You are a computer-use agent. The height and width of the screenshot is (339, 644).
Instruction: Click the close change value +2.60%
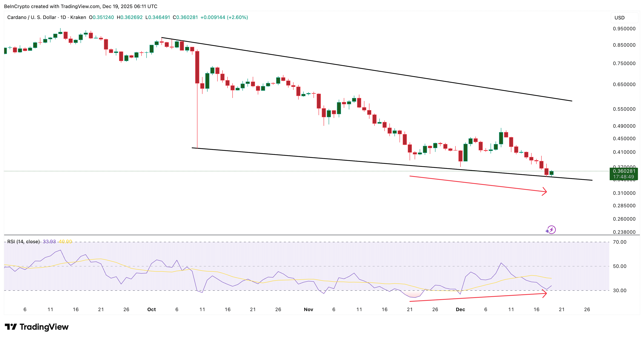click(x=237, y=17)
